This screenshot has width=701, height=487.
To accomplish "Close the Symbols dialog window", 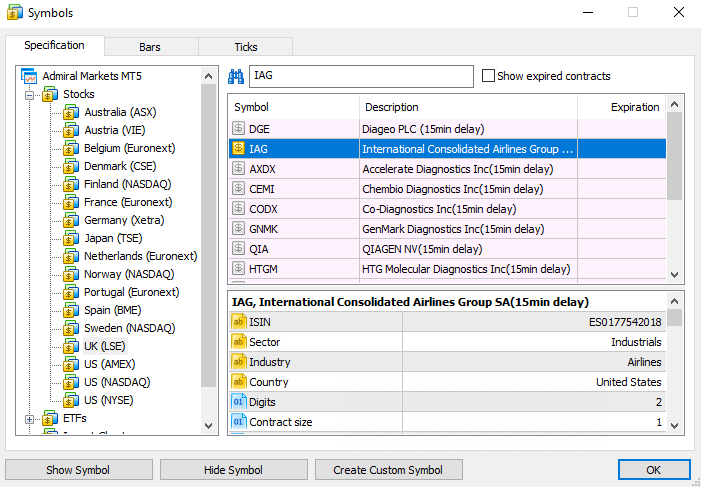I will tap(679, 13).
